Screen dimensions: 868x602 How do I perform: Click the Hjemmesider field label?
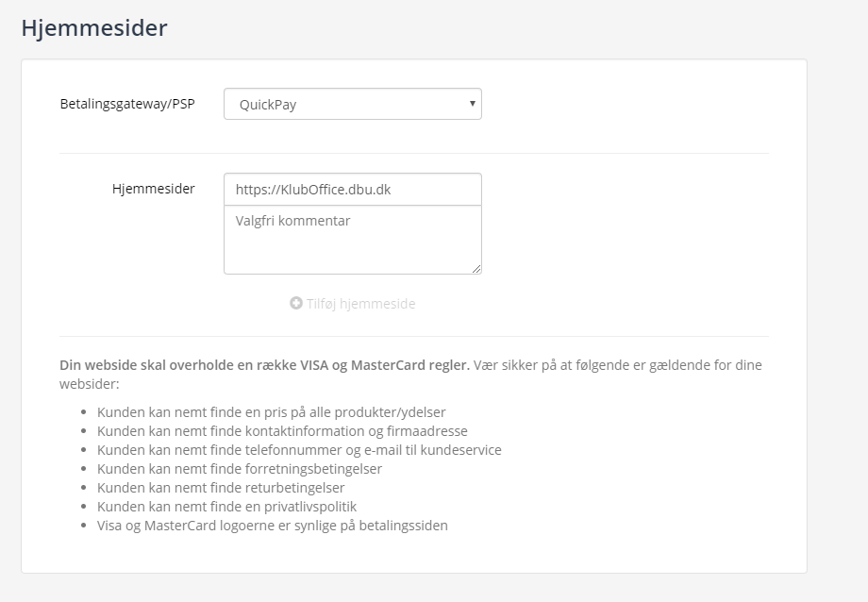coord(154,189)
